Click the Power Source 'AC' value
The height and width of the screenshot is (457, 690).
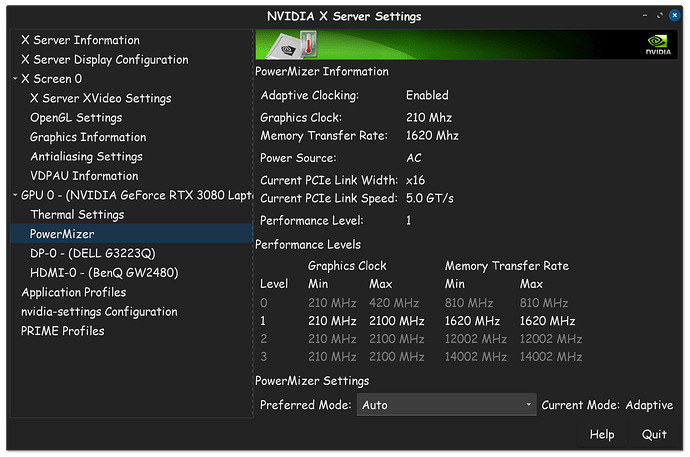point(413,158)
